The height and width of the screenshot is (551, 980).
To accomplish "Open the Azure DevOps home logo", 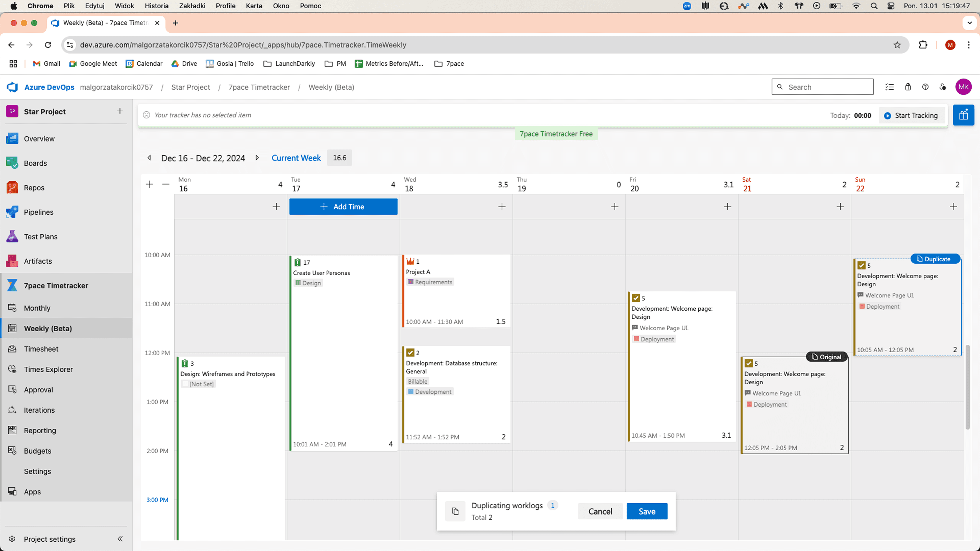I will 12,87.
